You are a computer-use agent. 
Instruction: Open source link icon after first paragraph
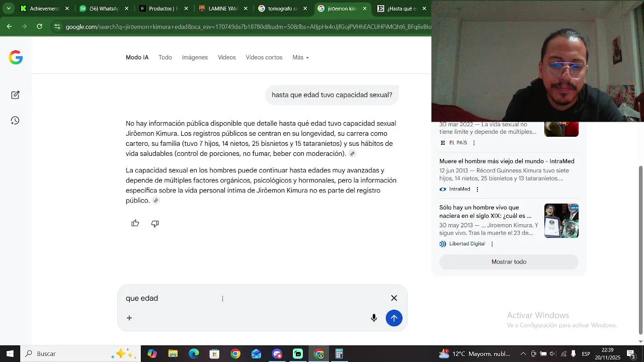pyautogui.click(x=352, y=154)
